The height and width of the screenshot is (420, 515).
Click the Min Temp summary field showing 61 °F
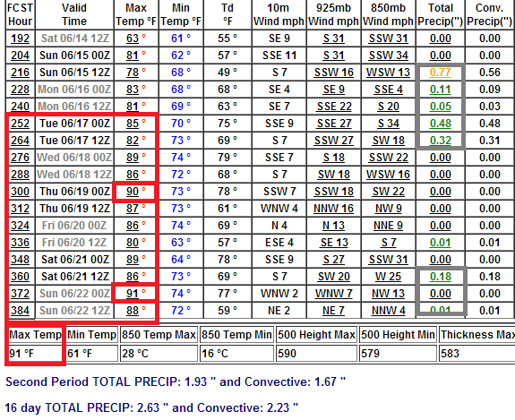coord(92,354)
